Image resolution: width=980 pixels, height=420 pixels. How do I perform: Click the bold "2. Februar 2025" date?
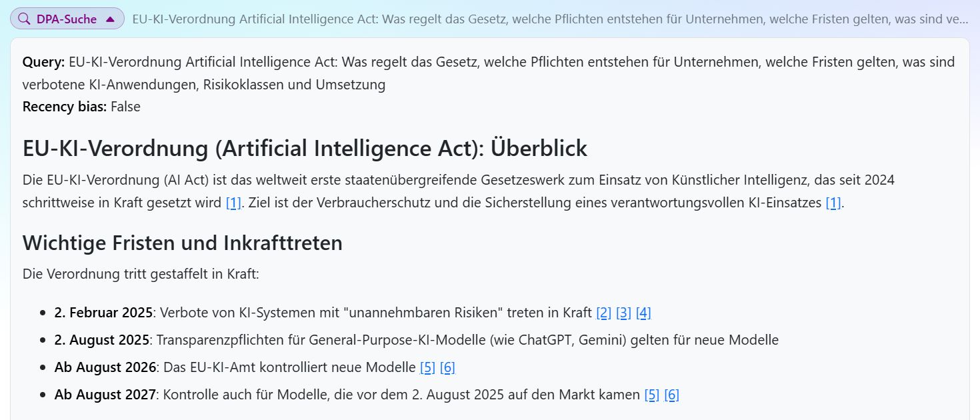click(103, 313)
